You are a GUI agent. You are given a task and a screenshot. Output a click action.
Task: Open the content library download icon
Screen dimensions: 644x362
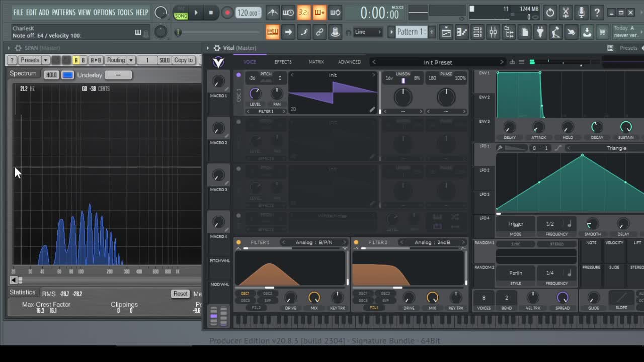pos(587,32)
